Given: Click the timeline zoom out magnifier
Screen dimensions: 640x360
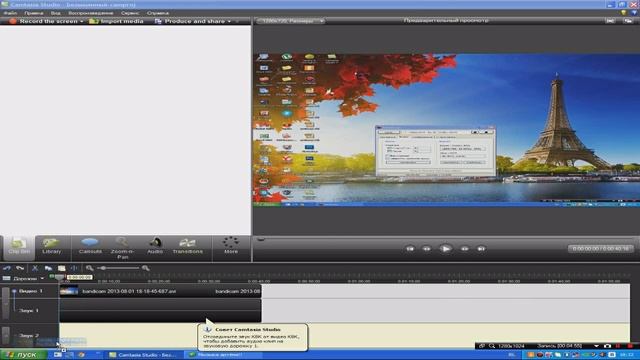Looking at the screenshot, I should coord(89,268).
